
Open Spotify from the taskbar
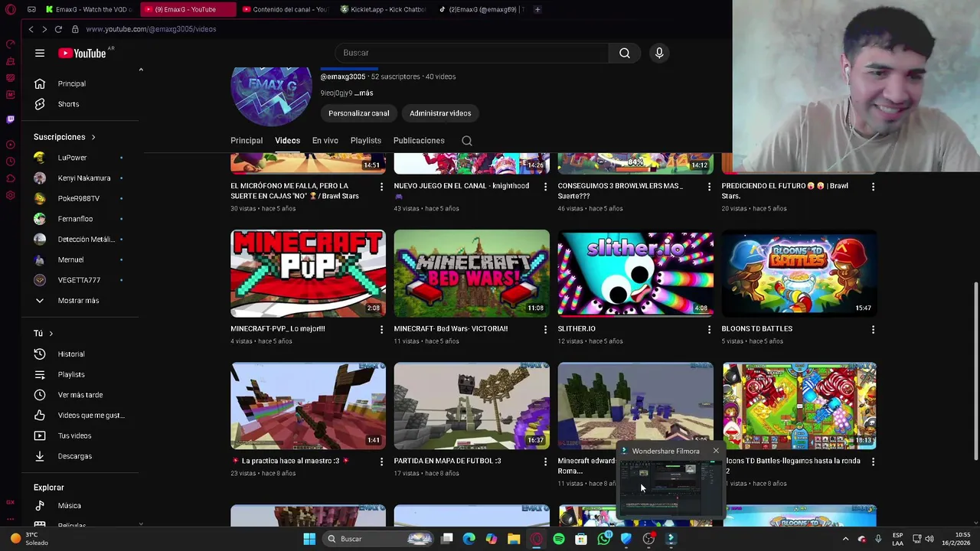point(559,539)
